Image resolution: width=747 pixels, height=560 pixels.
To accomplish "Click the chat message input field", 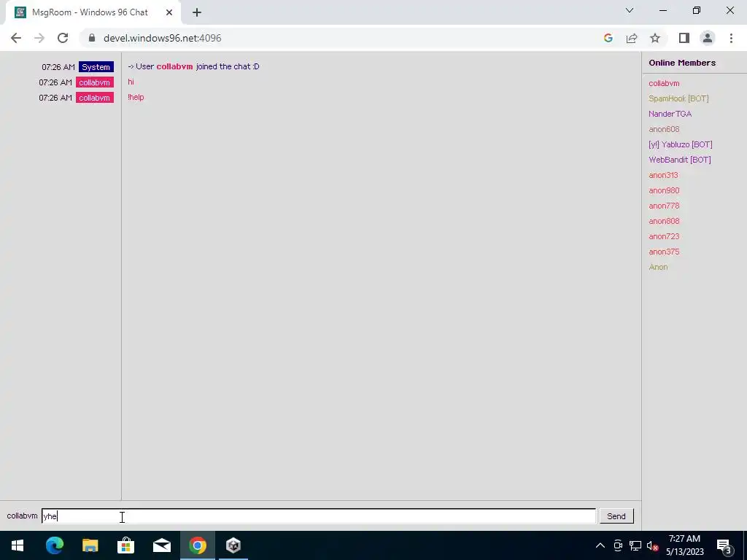I will point(319,516).
